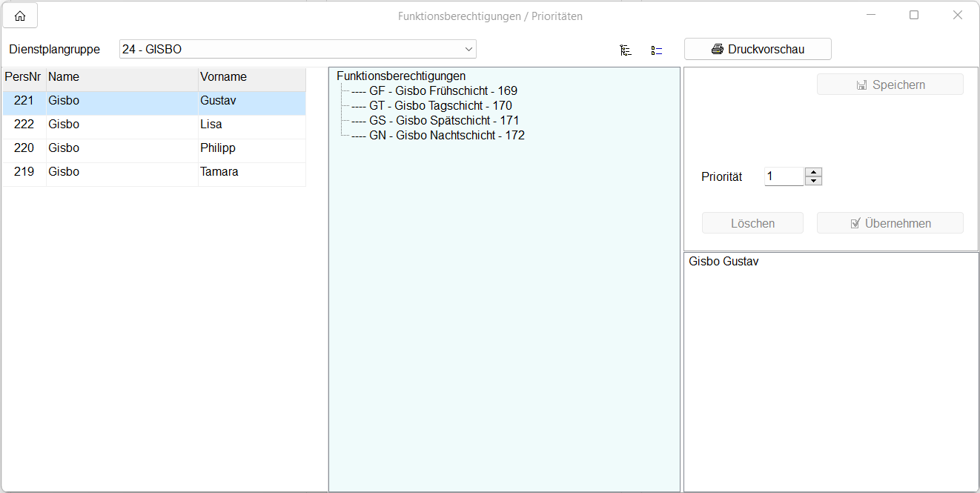This screenshot has height=493, width=980.
Task: Click the Übernehmen button
Action: (890, 223)
